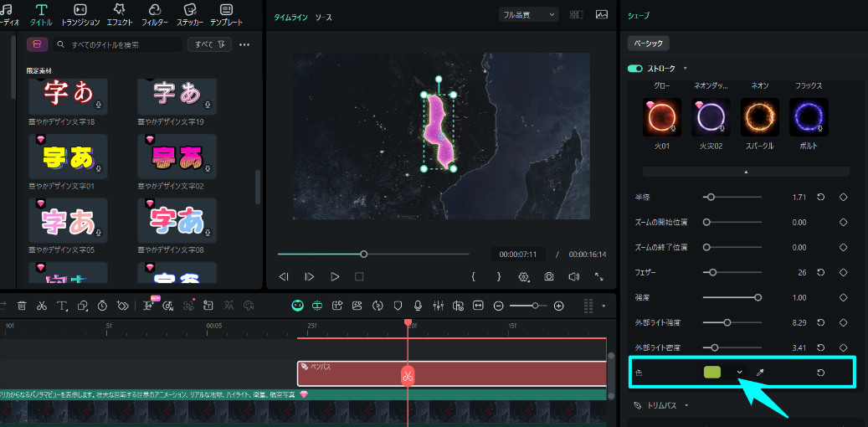
Task: Stop the preview playback
Action: 359,276
